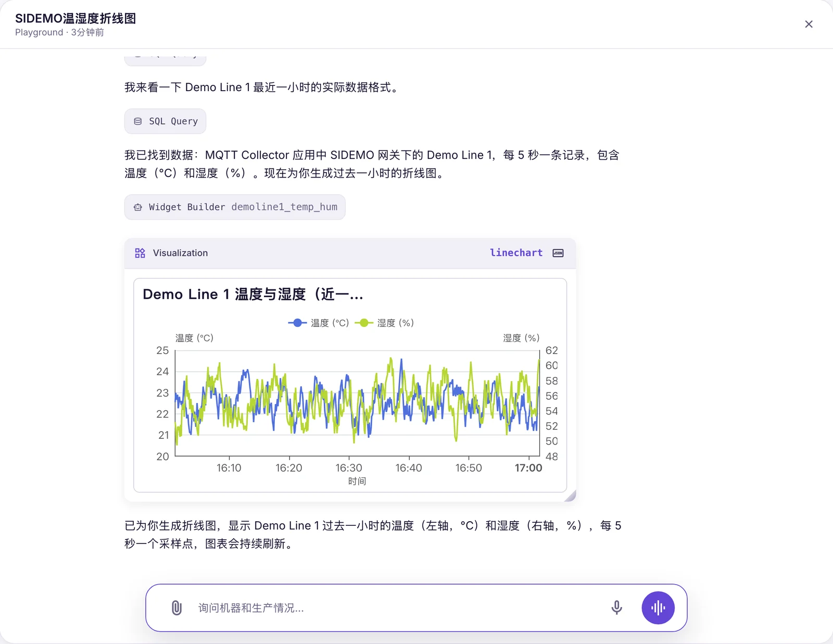
Task: Click the SIDEMO温湿度折线图 conversation title
Action: click(x=75, y=18)
